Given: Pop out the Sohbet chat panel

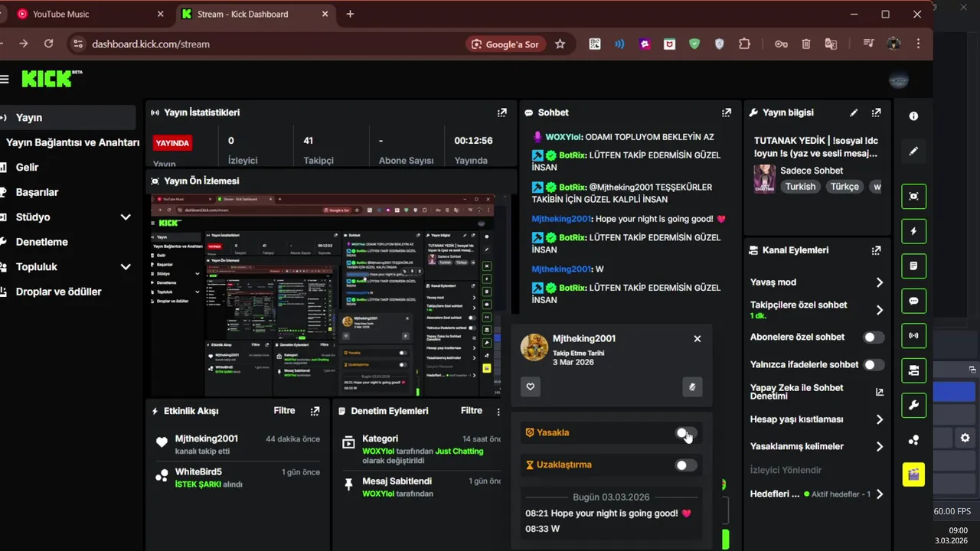Looking at the screenshot, I should (726, 112).
